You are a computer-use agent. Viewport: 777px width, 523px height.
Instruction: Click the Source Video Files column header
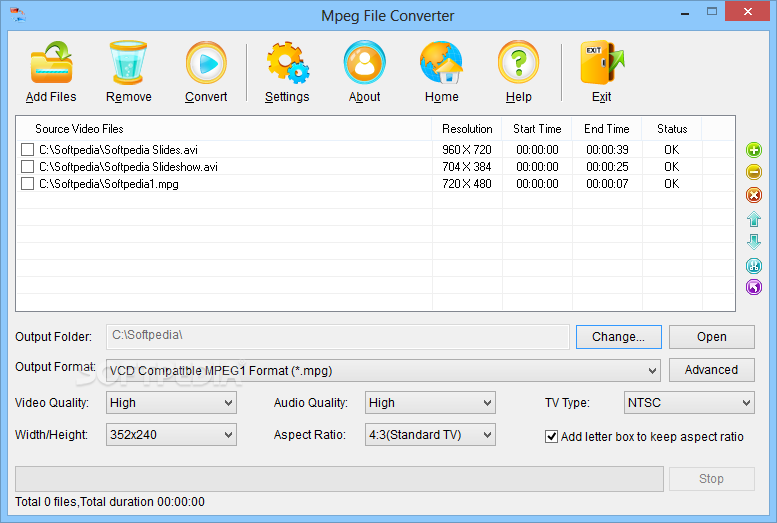(x=224, y=129)
